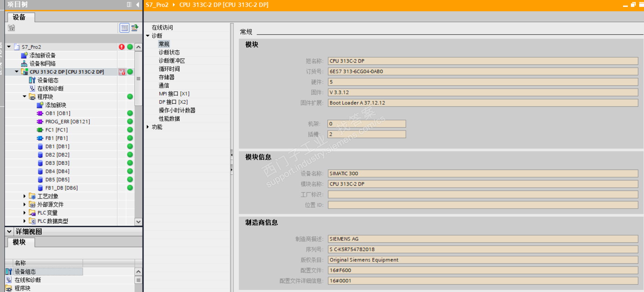The image size is (644, 292).
Task: Click the DB3 data block icon
Action: click(40, 163)
